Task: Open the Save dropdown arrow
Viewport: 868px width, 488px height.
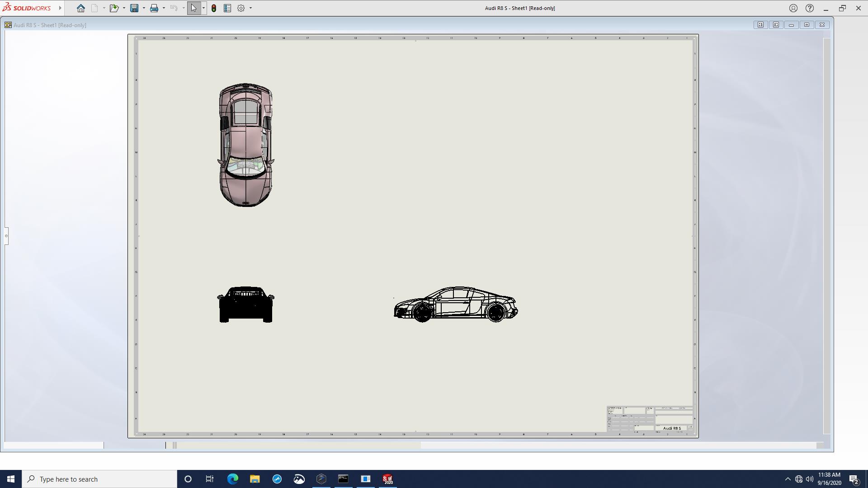Action: tap(144, 8)
